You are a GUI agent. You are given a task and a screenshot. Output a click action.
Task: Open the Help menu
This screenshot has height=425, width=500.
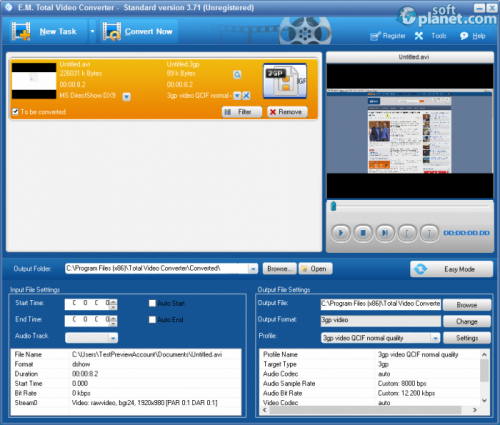[x=473, y=36]
